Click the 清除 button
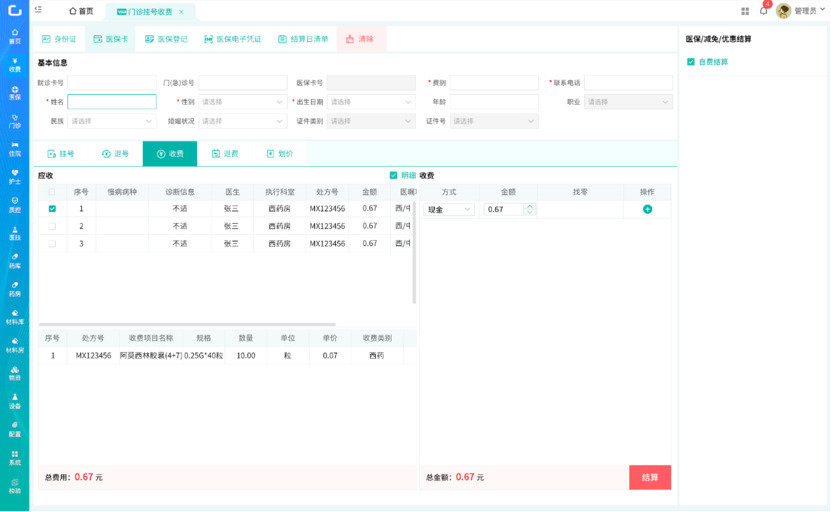This screenshot has height=512, width=831. 359,39
